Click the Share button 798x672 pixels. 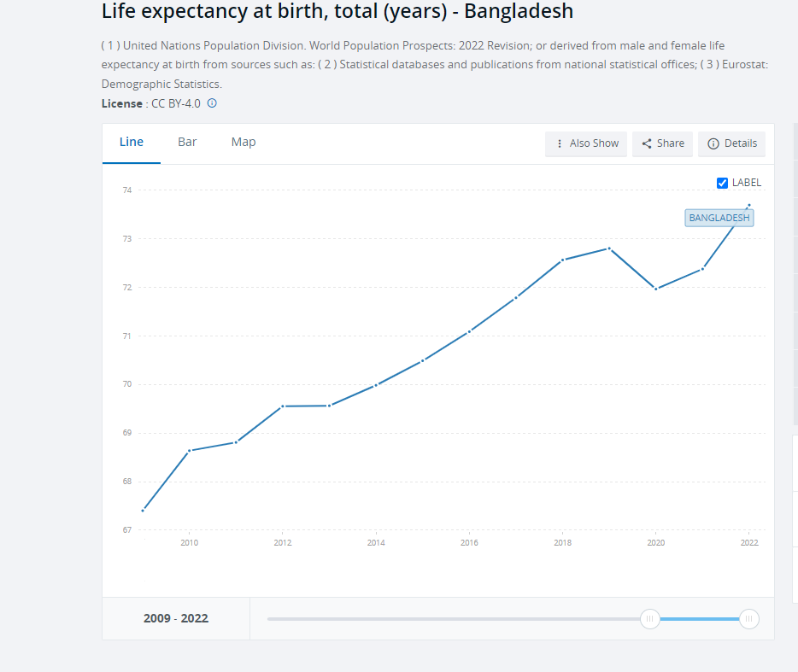pyautogui.click(x=663, y=143)
